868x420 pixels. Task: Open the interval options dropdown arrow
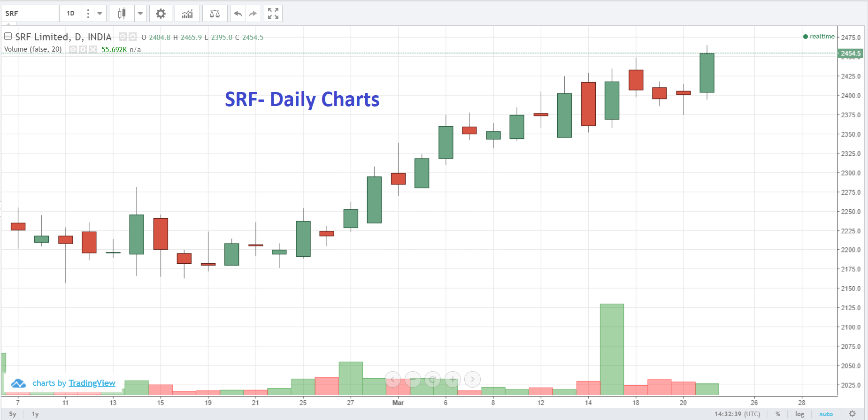pyautogui.click(x=100, y=14)
